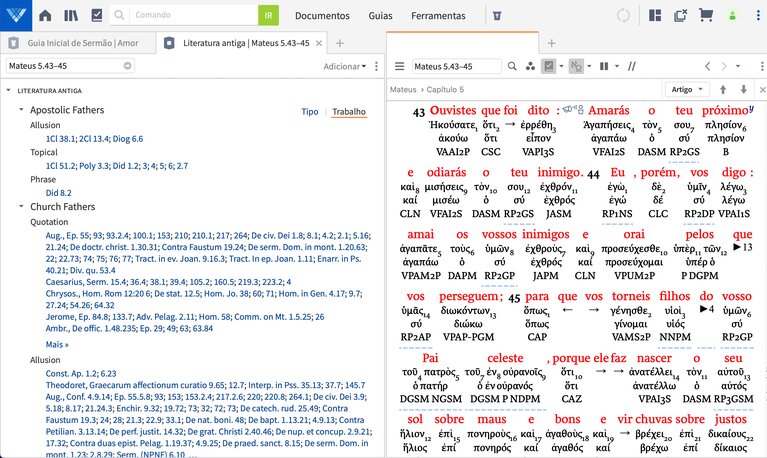Open the Bible panel kebab menu
Image resolution: width=767 pixels, height=458 pixels.
click(762, 66)
